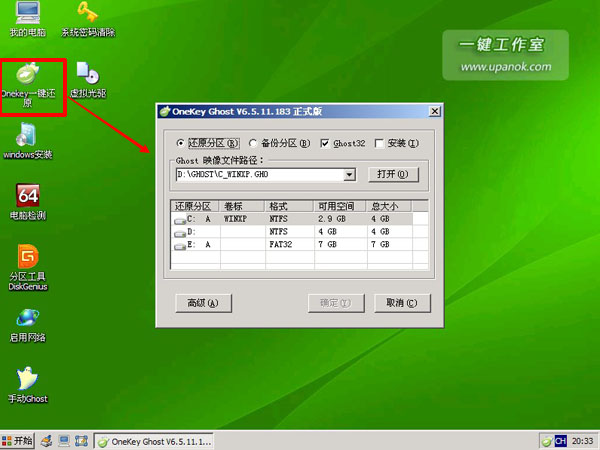Click the 高级 button
The width and height of the screenshot is (600, 450).
(203, 302)
